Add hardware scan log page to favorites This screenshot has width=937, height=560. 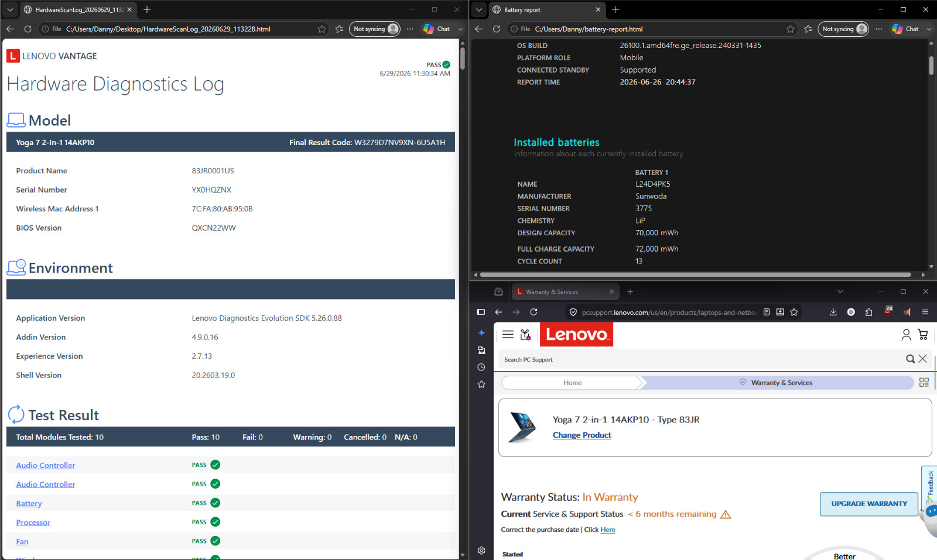pyautogui.click(x=322, y=29)
